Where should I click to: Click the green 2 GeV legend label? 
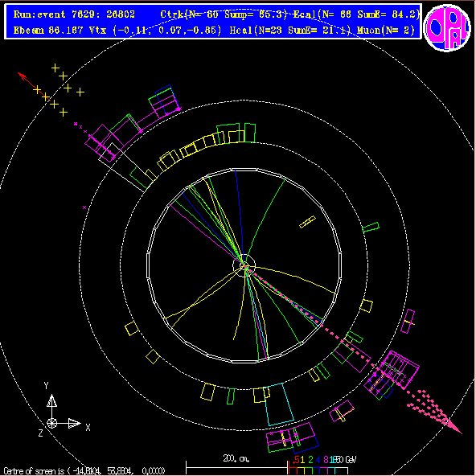pyautogui.click(x=310, y=460)
